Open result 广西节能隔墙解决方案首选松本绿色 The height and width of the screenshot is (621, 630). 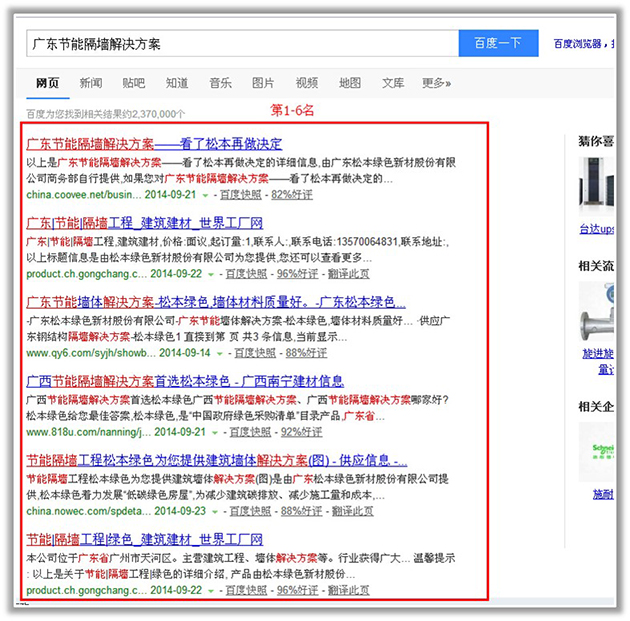click(x=185, y=381)
